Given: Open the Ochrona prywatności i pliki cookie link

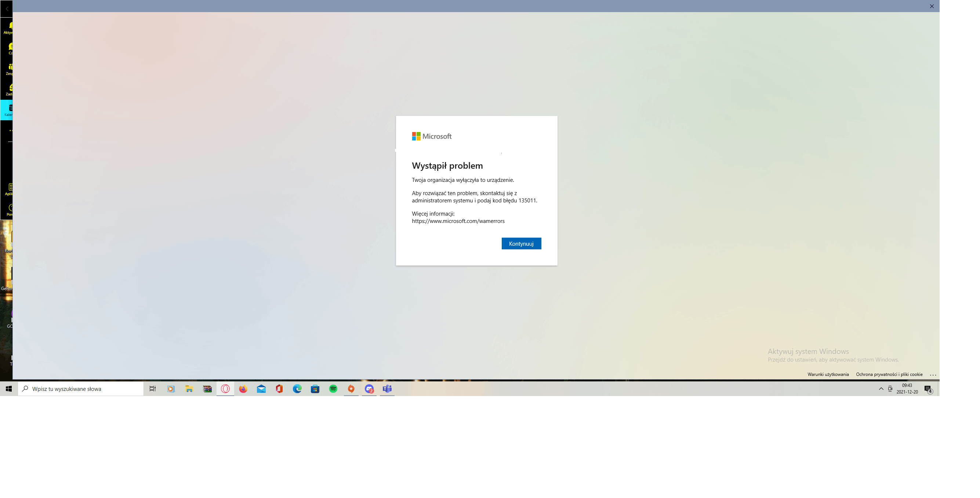Looking at the screenshot, I should pos(889,374).
